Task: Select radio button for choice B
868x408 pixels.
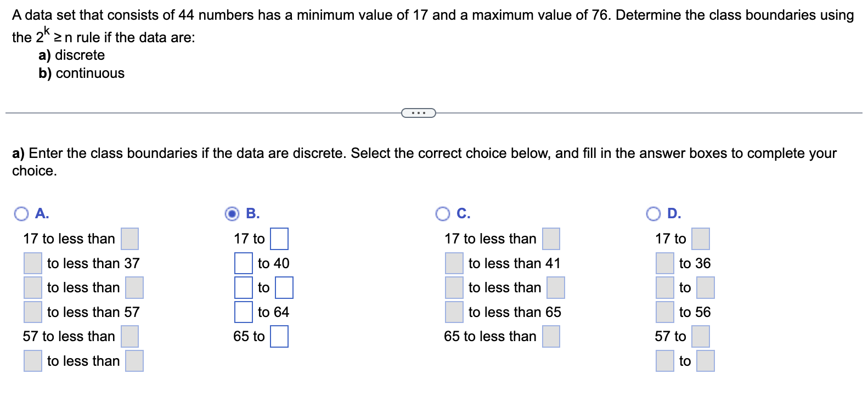Action: (x=233, y=213)
